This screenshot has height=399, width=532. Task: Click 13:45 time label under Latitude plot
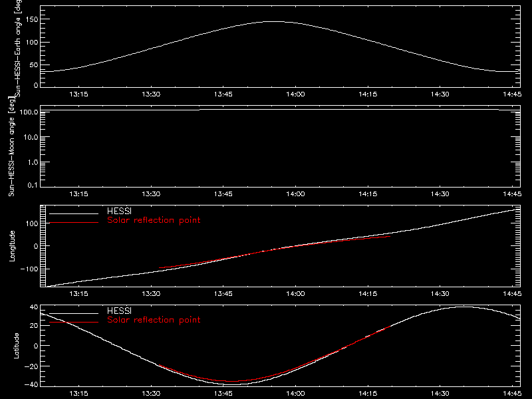pyautogui.click(x=223, y=394)
